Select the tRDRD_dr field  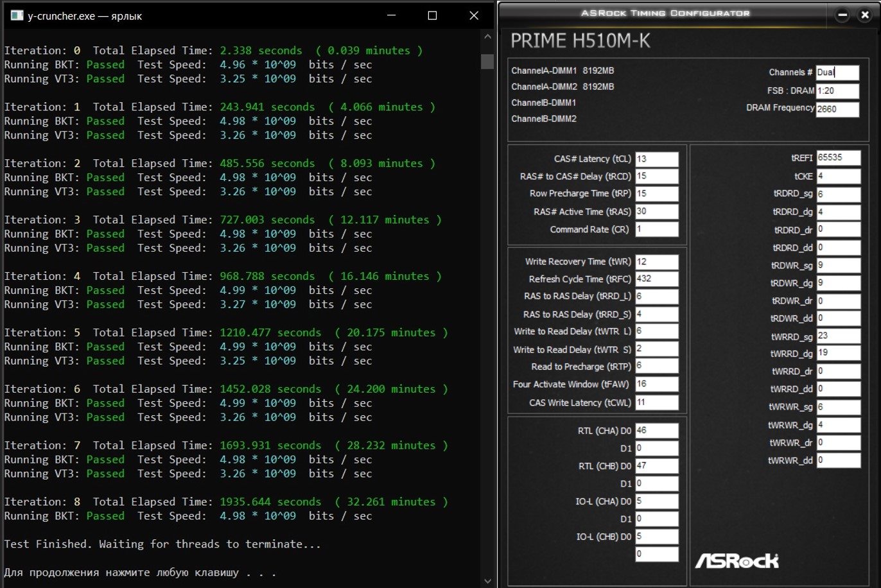point(838,229)
